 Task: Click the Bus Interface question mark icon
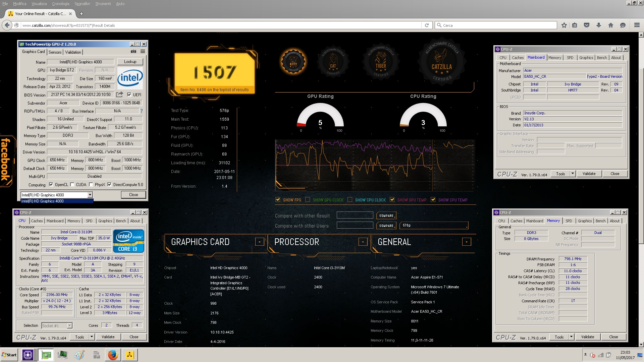[141, 111]
